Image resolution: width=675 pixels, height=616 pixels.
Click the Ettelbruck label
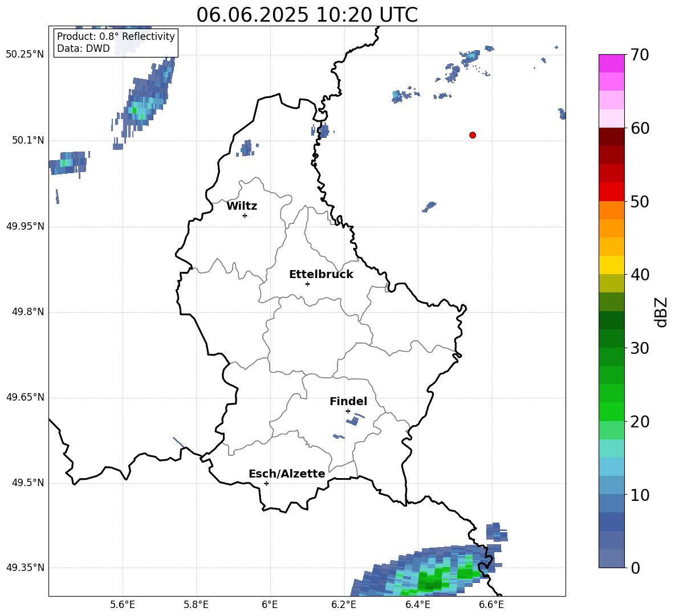321,275
